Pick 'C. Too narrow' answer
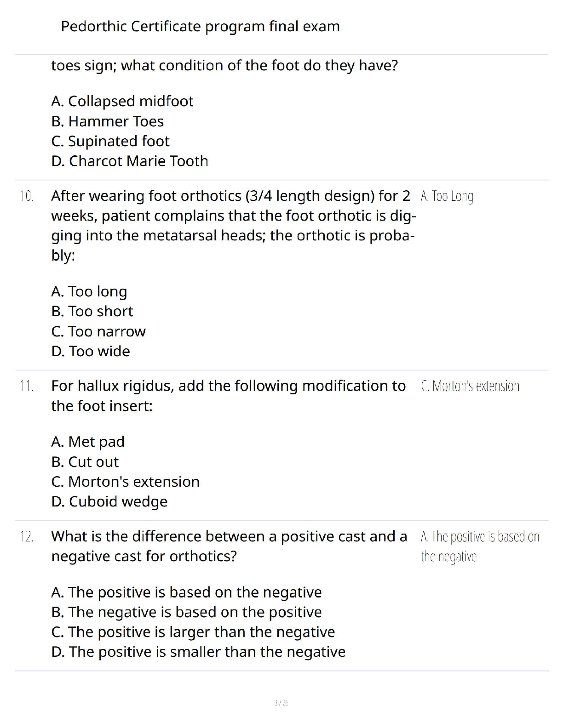Viewport: 563px width, 728px height. 98,331
